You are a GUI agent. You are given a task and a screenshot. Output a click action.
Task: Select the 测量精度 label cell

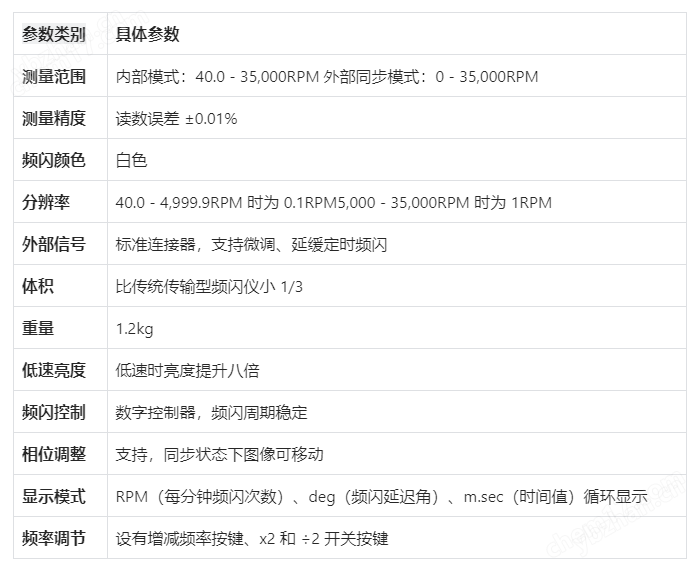tap(53, 118)
